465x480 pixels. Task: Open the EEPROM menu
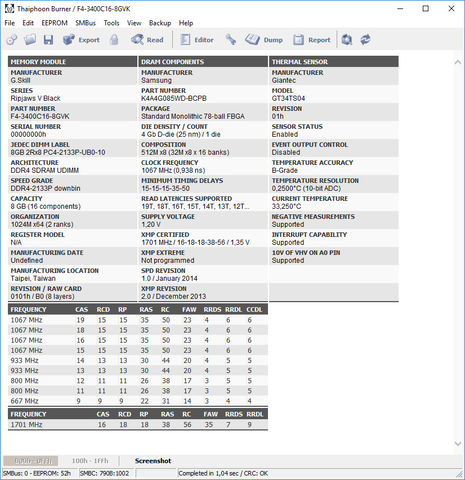click(x=54, y=23)
